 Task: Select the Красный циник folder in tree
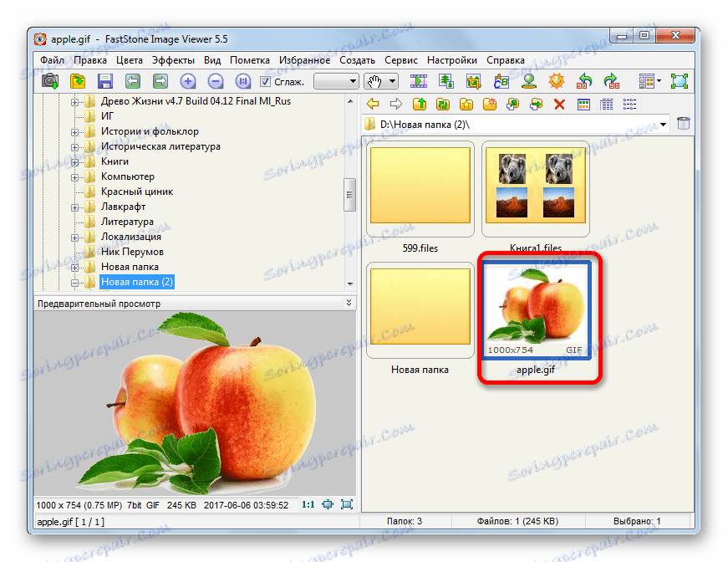137,192
